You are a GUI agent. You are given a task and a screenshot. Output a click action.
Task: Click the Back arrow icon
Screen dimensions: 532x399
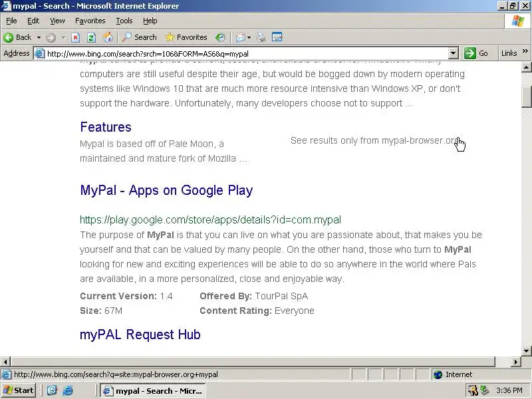coord(9,37)
